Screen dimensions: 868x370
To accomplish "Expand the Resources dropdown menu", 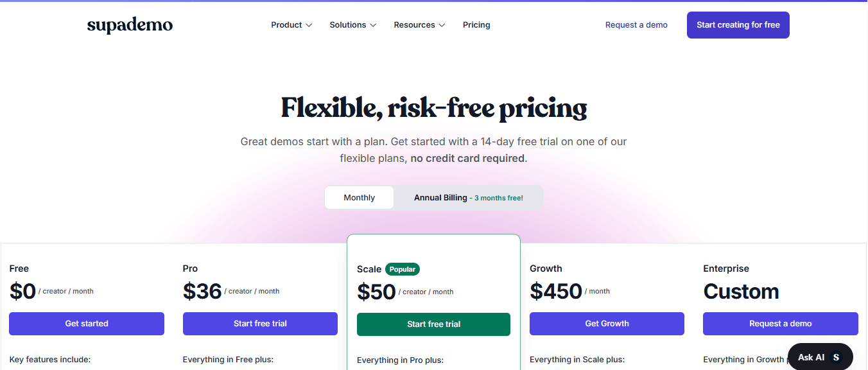I will click(x=419, y=25).
